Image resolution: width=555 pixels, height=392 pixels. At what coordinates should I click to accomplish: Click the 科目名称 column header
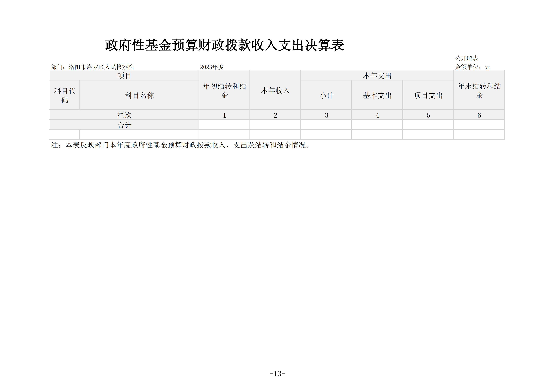pos(140,95)
